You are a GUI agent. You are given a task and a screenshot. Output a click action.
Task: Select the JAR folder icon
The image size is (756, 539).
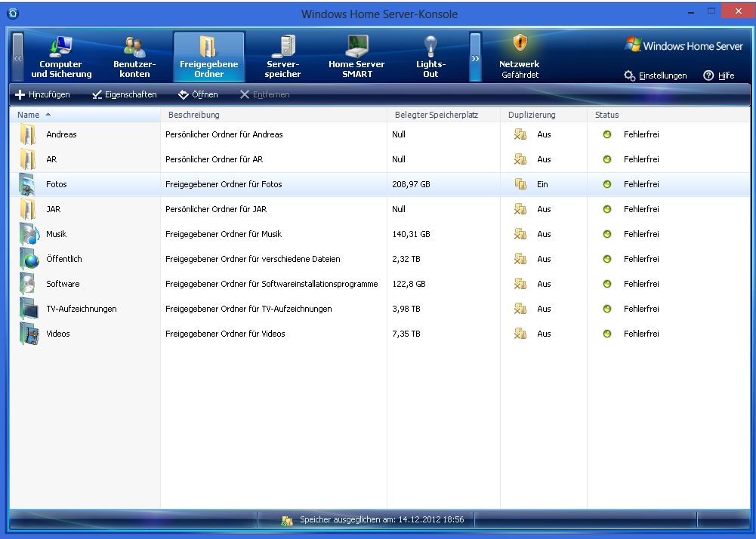point(28,209)
